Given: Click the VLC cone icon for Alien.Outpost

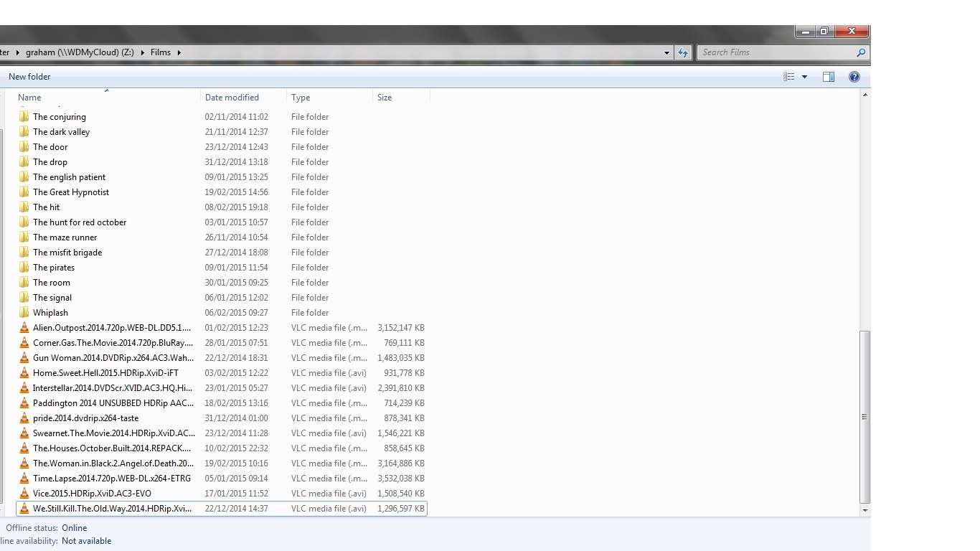Looking at the screenshot, I should (24, 327).
